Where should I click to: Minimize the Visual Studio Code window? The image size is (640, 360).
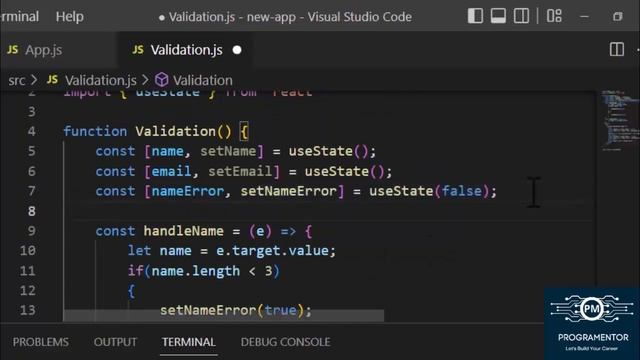point(584,17)
